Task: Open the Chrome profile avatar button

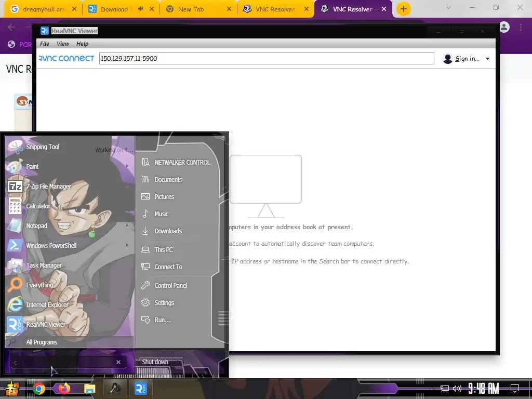Action: coord(504,27)
